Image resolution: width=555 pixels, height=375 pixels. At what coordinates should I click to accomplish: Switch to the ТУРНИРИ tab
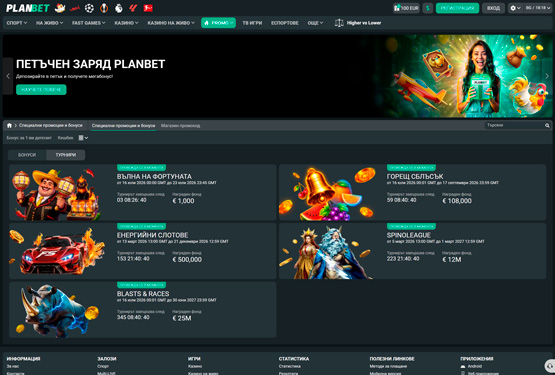pyautogui.click(x=65, y=155)
